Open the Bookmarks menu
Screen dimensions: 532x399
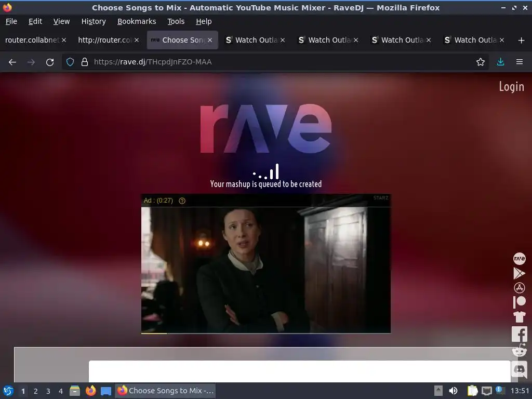tap(137, 21)
